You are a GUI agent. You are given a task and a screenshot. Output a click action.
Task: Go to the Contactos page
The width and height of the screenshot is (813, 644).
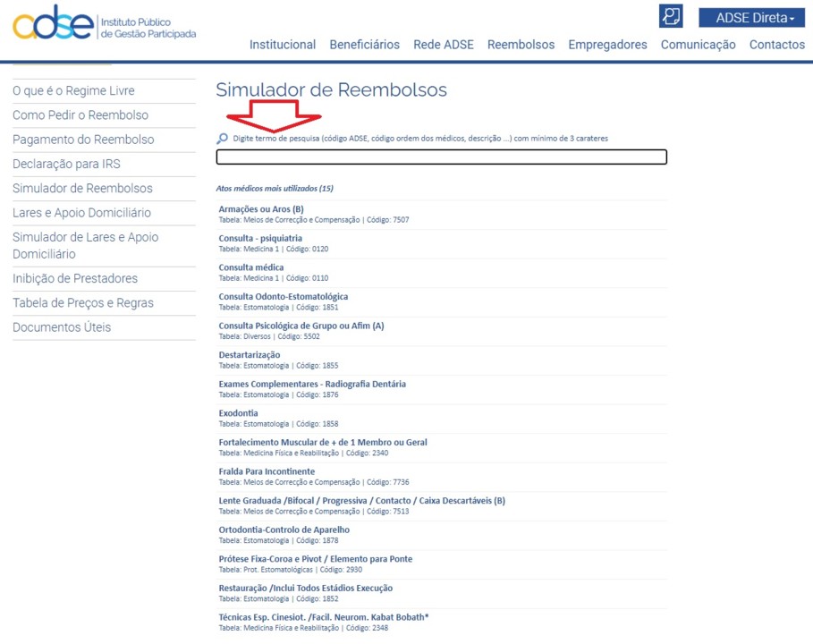[x=776, y=45]
